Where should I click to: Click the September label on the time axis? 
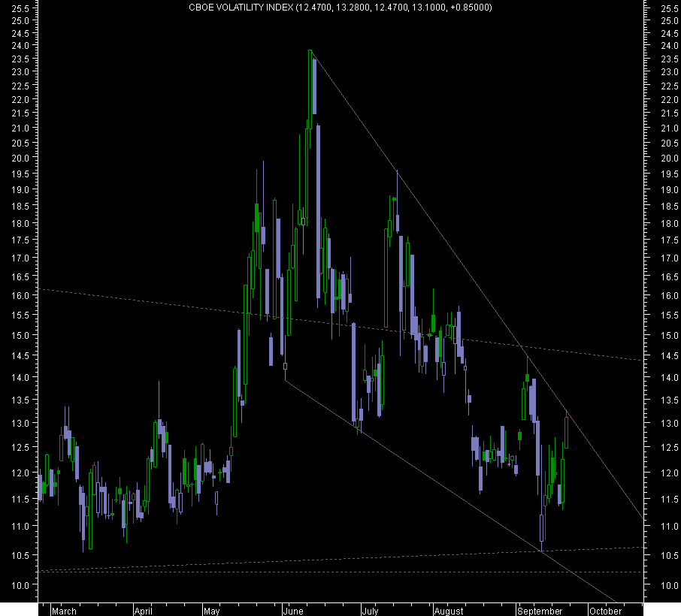[540, 611]
